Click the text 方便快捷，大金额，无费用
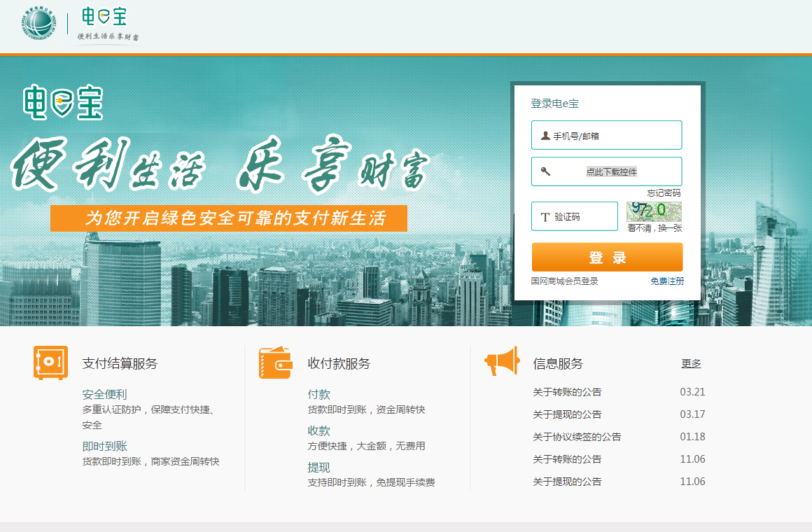812x532 pixels. coord(366,446)
